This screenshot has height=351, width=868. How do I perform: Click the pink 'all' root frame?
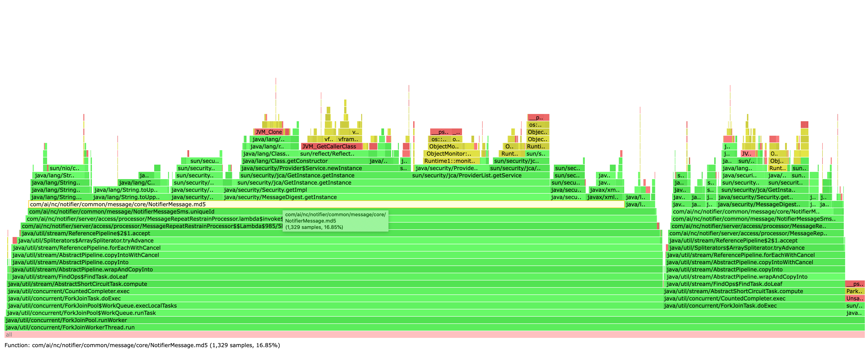[434, 334]
